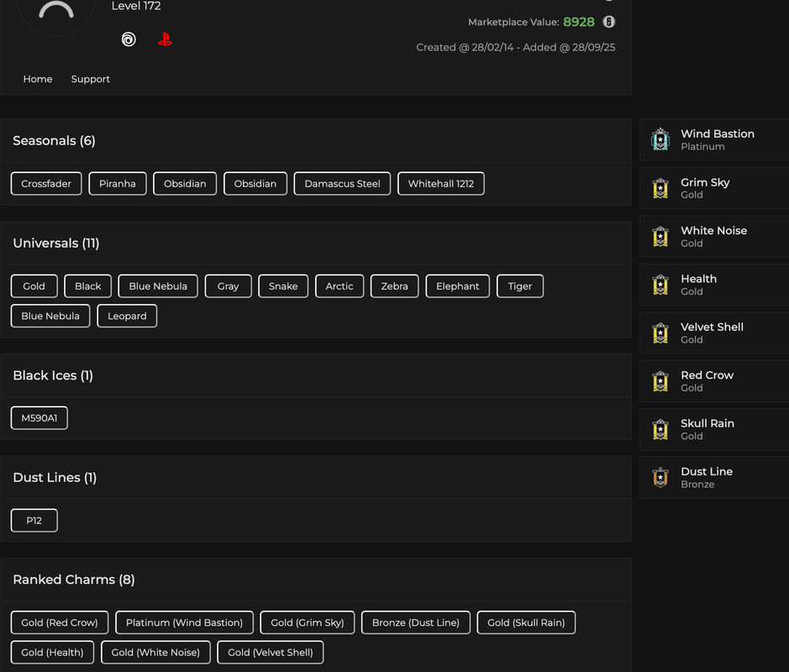789x672 pixels.
Task: Click the marketplace value 8928
Action: click(x=579, y=22)
